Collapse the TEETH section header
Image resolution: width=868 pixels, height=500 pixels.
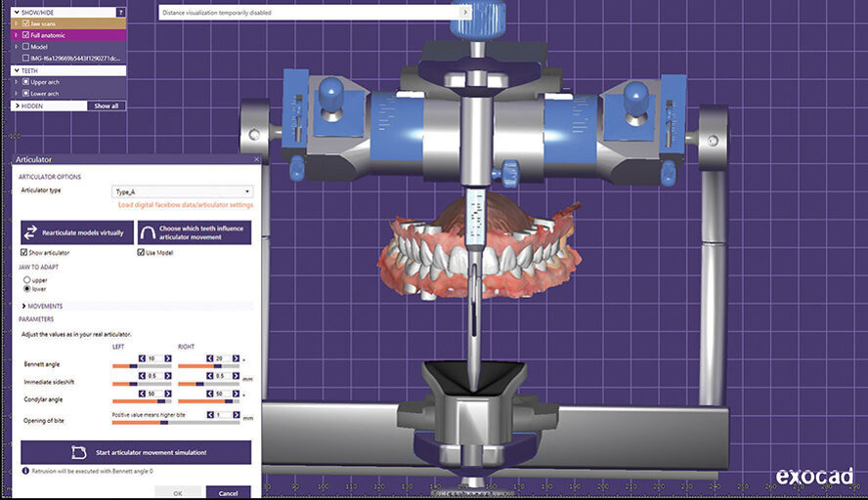coord(16,71)
